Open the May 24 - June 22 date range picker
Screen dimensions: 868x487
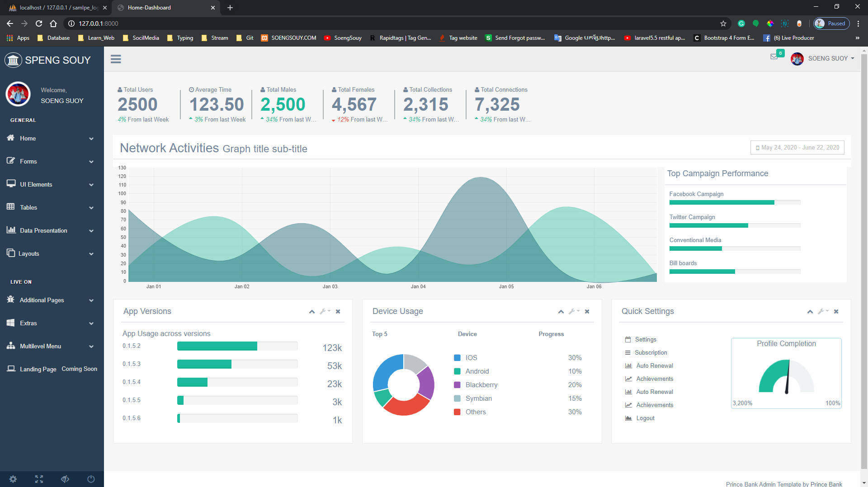[797, 147]
